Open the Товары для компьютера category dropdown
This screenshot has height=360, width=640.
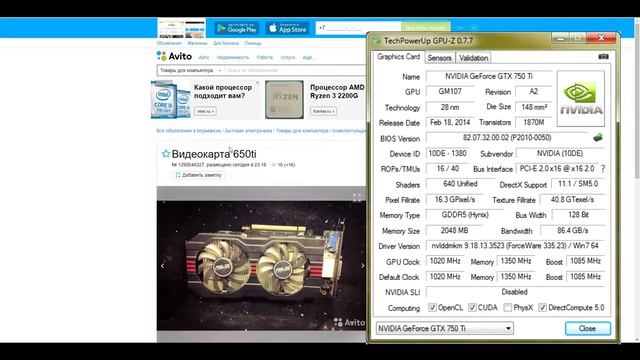coord(190,71)
